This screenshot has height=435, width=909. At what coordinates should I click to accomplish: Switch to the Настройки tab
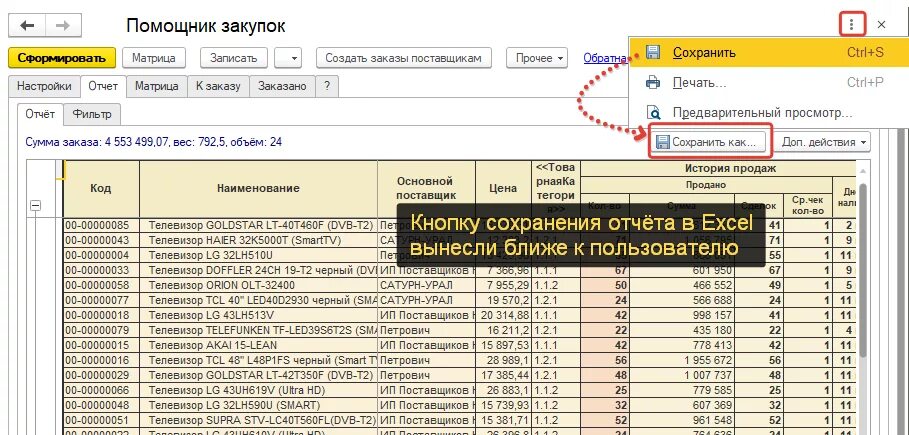[44, 86]
